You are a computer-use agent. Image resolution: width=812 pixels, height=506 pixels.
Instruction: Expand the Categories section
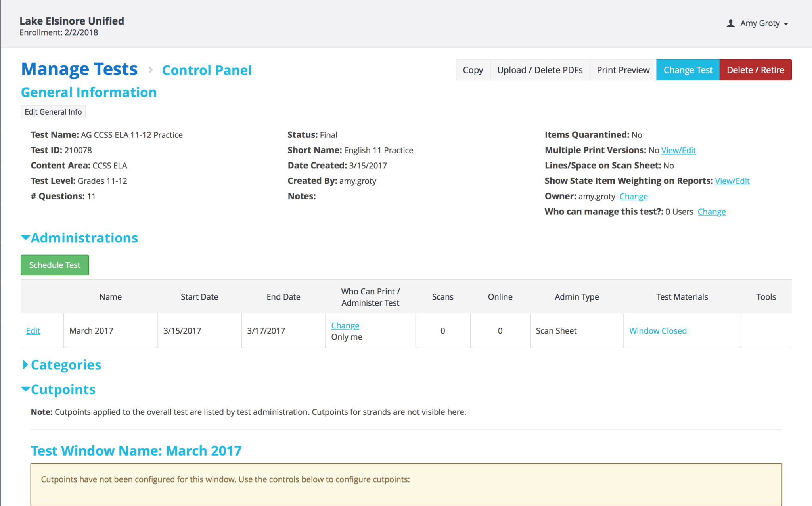click(x=25, y=365)
